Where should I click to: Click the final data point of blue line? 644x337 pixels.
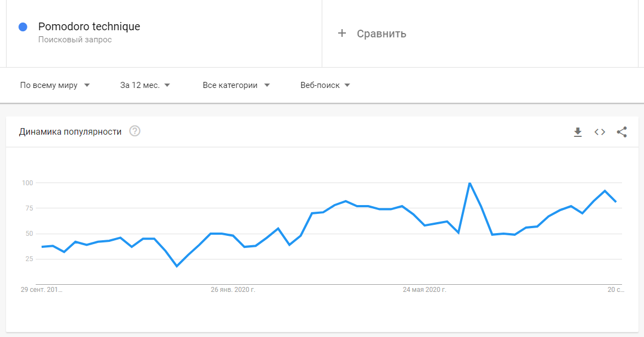pyautogui.click(x=615, y=201)
